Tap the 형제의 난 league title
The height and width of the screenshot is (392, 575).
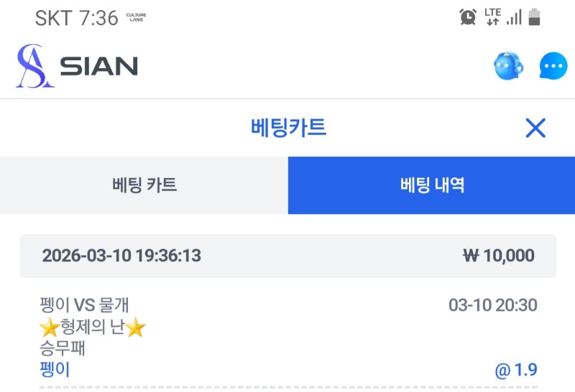pos(92,329)
